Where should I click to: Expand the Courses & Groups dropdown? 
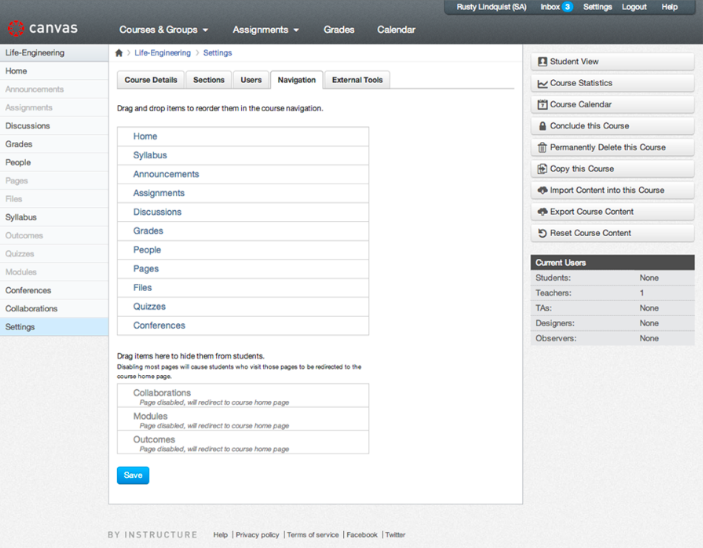tap(164, 30)
